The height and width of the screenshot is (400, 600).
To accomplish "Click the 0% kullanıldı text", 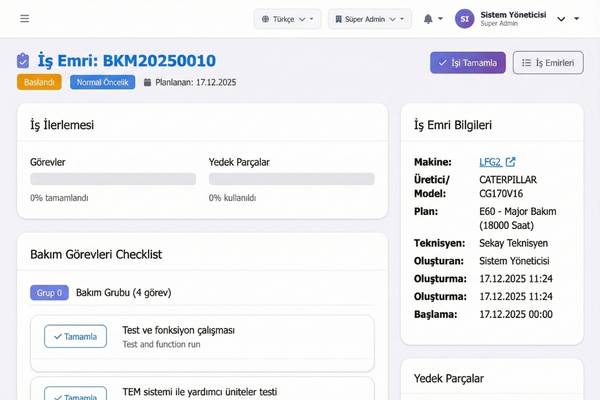I will tap(233, 198).
